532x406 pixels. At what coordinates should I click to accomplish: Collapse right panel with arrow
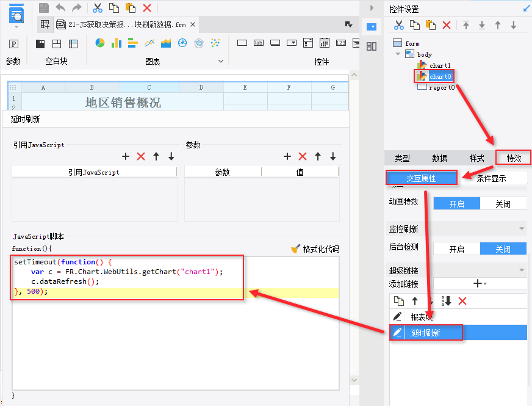click(372, 7)
